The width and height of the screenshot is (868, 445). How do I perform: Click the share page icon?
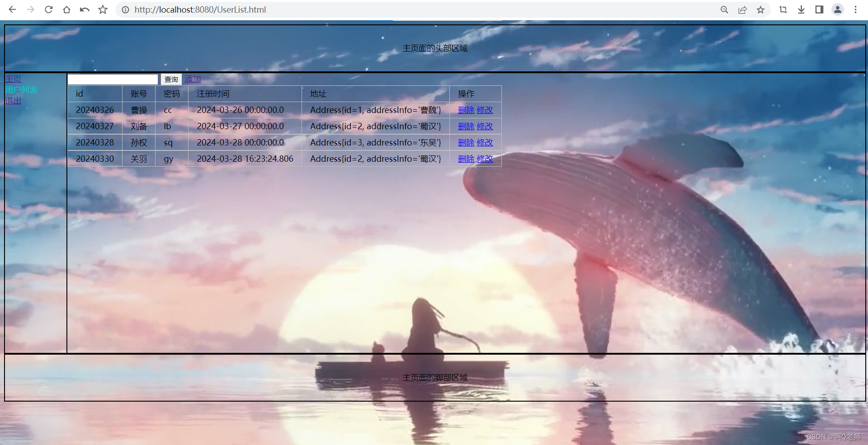[x=742, y=9]
